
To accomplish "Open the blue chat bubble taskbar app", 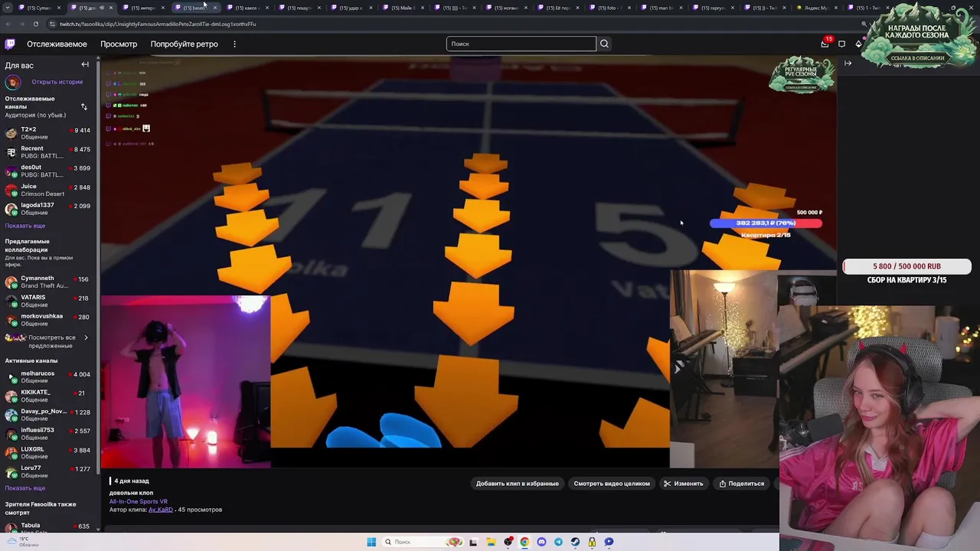I will coord(609,542).
